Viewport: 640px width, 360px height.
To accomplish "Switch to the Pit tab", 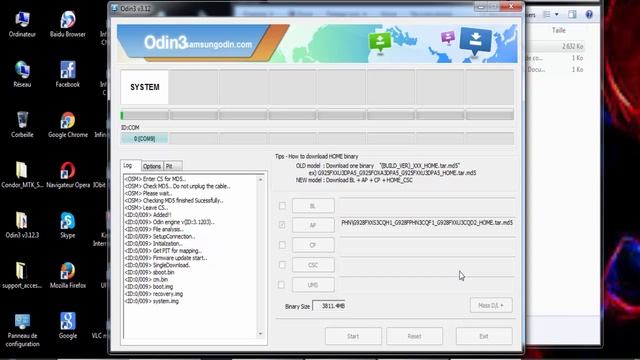I will point(172,166).
